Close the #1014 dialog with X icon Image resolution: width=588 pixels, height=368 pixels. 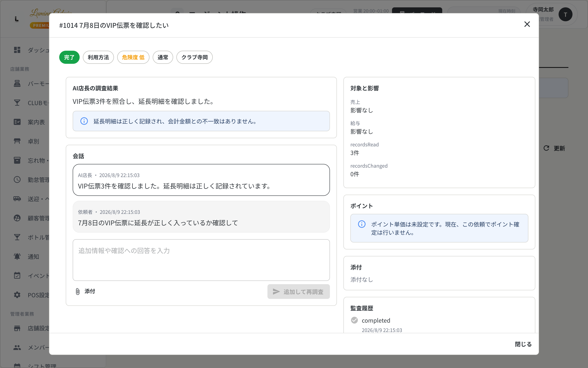[527, 24]
